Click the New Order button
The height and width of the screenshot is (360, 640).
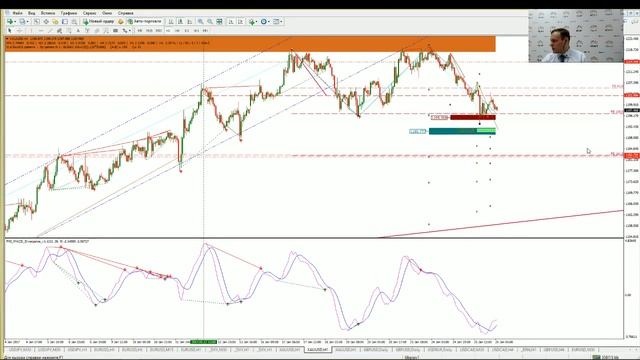(99, 21)
